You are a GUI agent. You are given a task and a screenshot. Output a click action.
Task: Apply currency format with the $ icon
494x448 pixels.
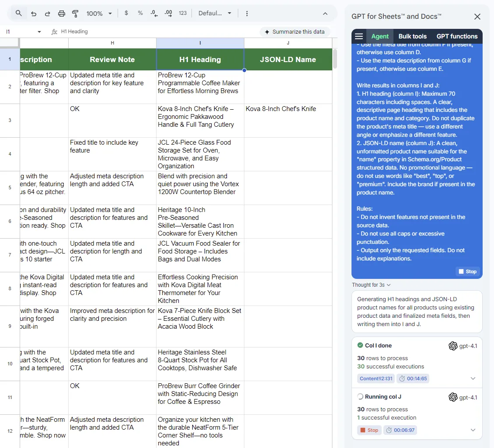(x=126, y=14)
